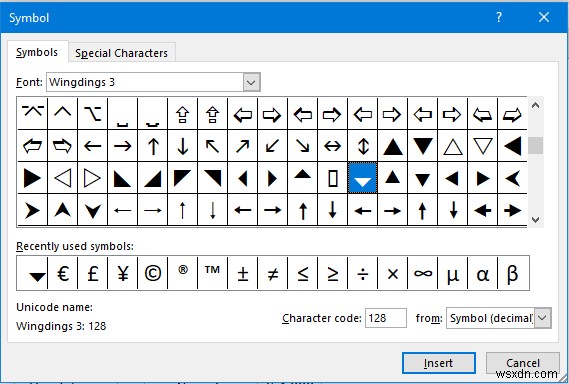Choose the down-right diagonal arrow symbol
Screen dimensions: 569x384
[302, 146]
